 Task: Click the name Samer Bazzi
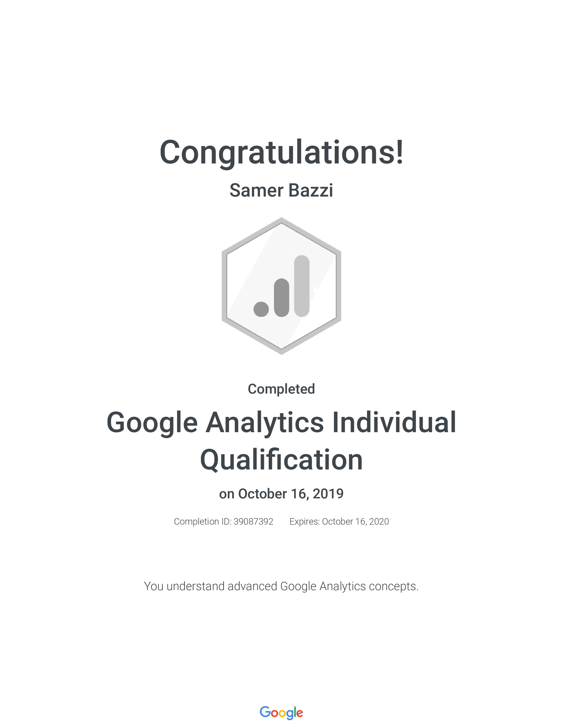point(281,190)
